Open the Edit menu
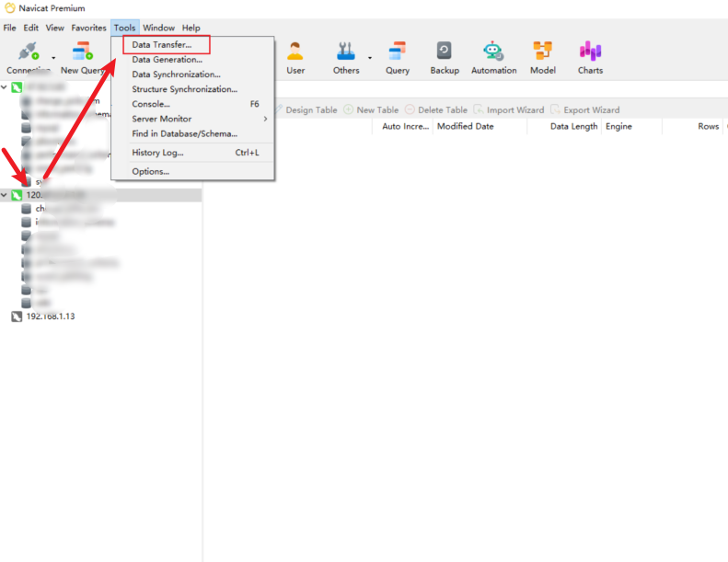The width and height of the screenshot is (728, 562). click(x=31, y=28)
